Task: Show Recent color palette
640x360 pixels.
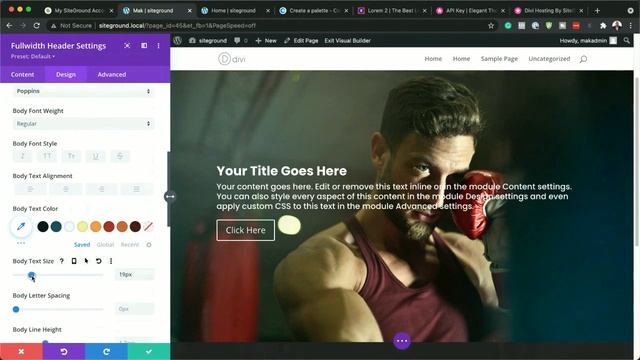Action: point(130,244)
